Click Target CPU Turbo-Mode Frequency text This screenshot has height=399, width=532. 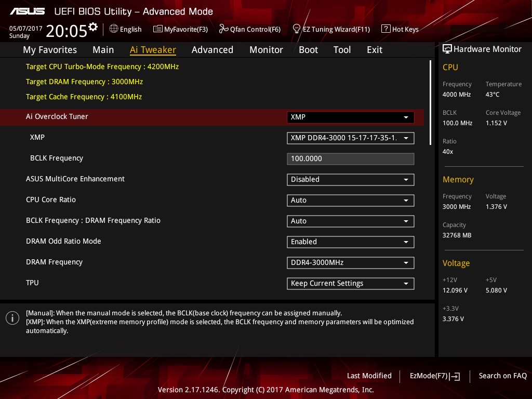102,67
